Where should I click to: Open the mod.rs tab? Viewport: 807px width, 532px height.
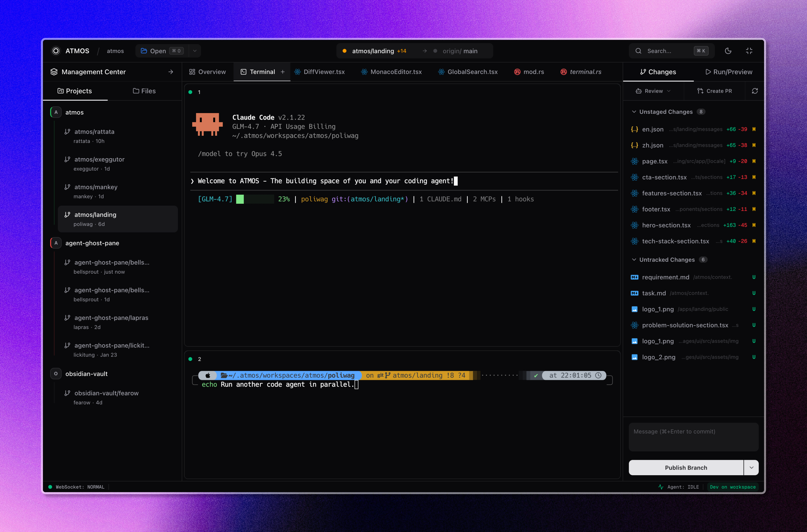529,72
